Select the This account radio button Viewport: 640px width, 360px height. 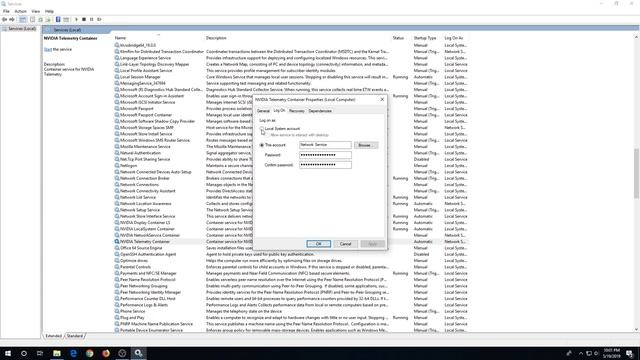(262, 145)
